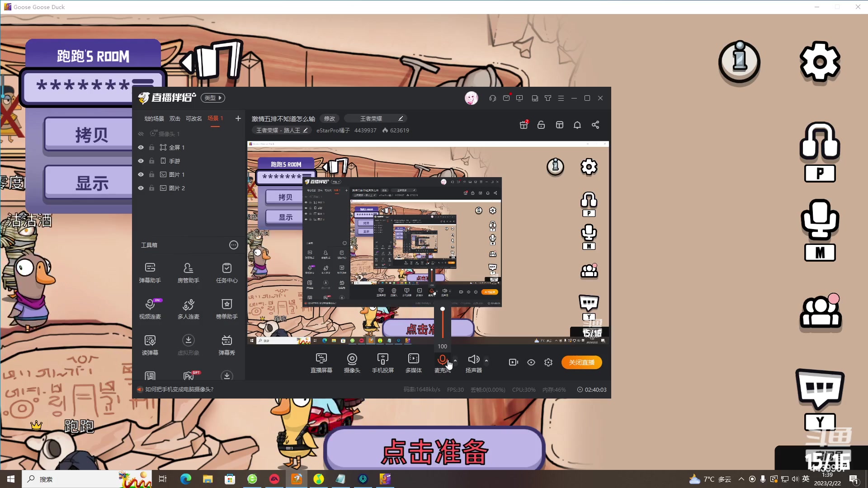This screenshot has height=488, width=868.
Task: Add a 多媒体 multimedia source
Action: [x=413, y=363]
